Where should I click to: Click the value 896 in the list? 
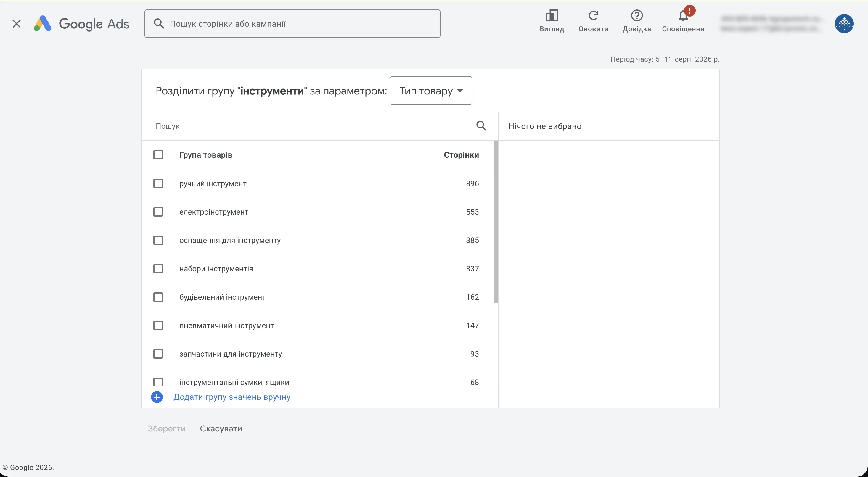click(x=472, y=183)
